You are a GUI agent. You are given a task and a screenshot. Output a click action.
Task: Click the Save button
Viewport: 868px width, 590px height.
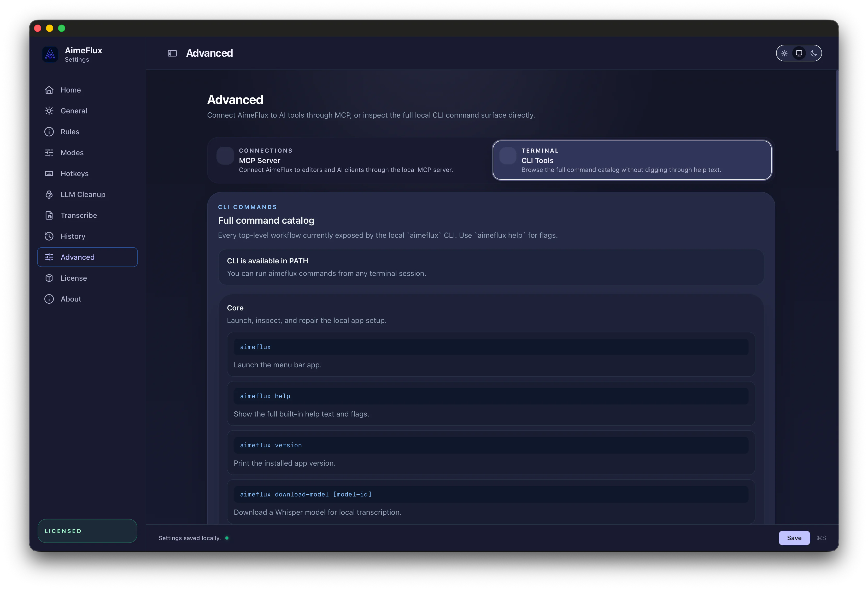tap(794, 538)
